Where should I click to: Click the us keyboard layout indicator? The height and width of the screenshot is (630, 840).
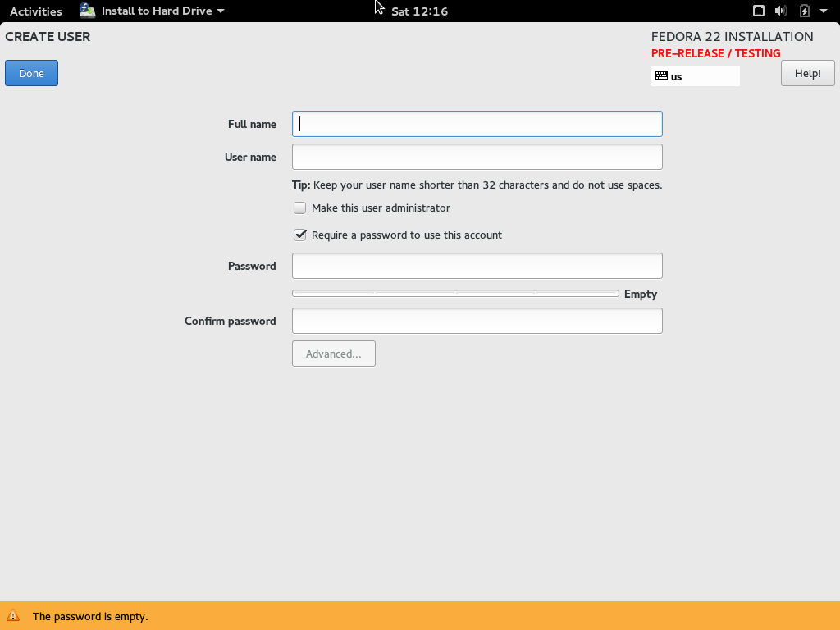pos(696,76)
